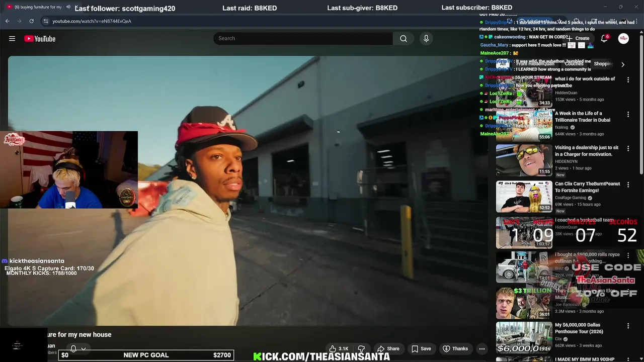Open menu for 'Can Clix Carry' video
Viewport: 644px width, 362px height.
628,185
